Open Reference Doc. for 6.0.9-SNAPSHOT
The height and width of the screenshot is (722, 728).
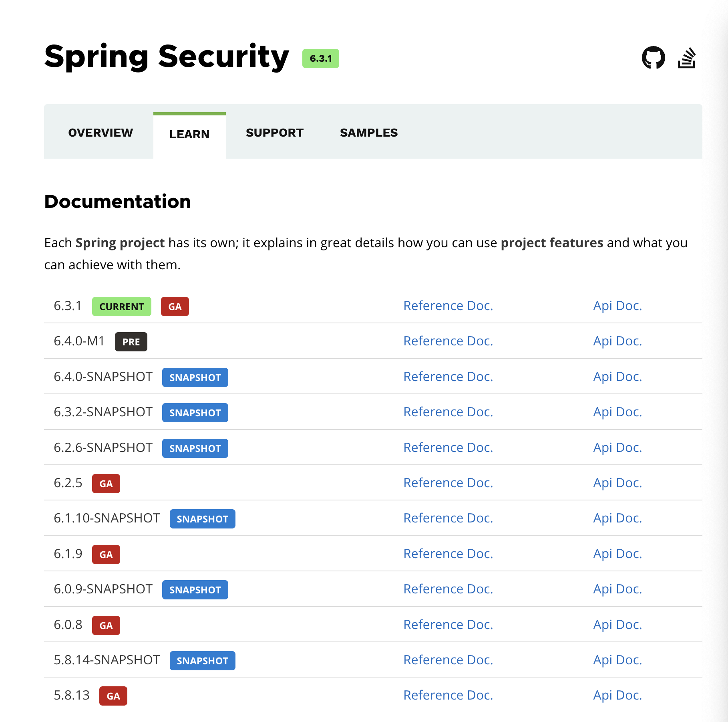(x=448, y=589)
